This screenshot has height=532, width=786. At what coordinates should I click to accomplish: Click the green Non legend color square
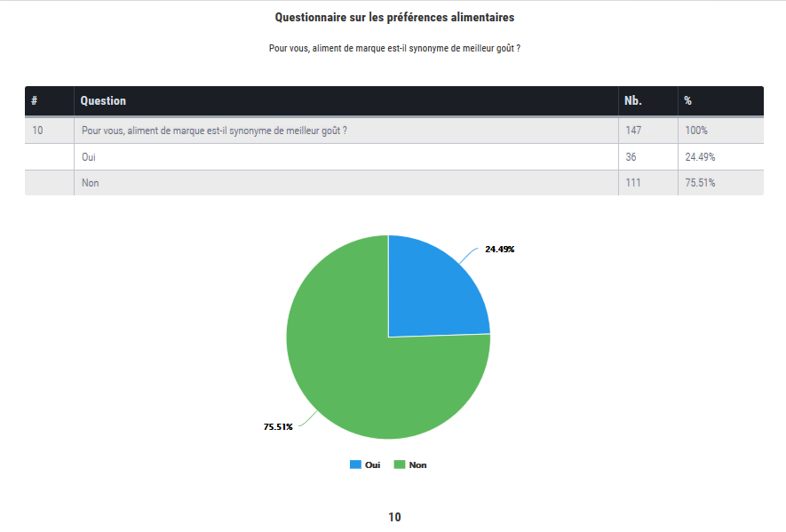click(400, 465)
